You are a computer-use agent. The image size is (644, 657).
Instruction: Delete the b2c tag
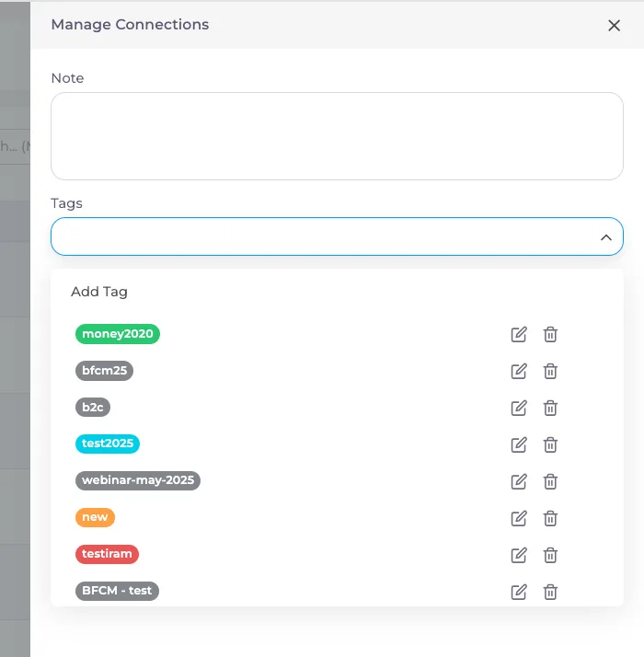tap(550, 409)
